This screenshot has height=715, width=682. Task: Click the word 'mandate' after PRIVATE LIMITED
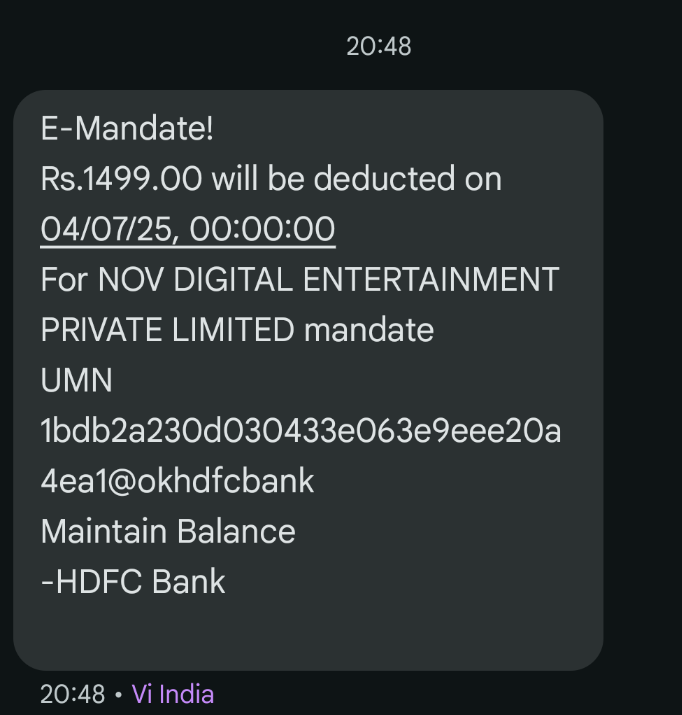coord(369,330)
